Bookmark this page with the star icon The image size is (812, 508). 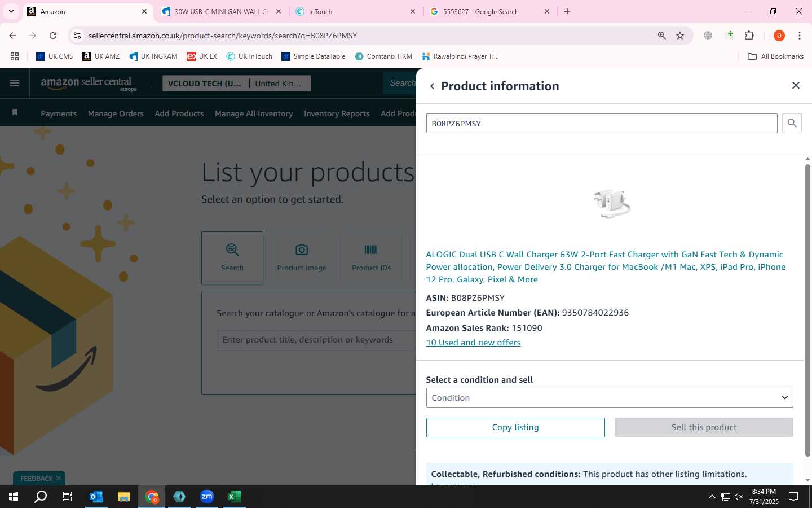coord(680,36)
